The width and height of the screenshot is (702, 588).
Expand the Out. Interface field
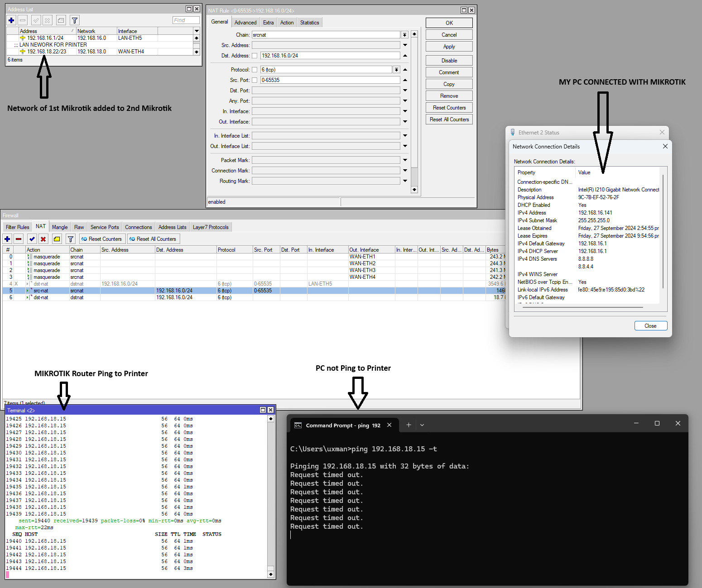click(405, 122)
